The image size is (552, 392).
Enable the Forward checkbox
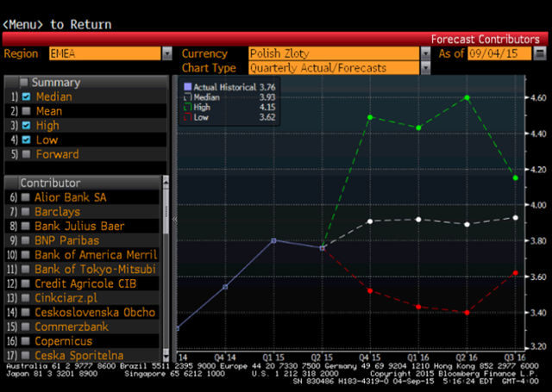click(26, 154)
